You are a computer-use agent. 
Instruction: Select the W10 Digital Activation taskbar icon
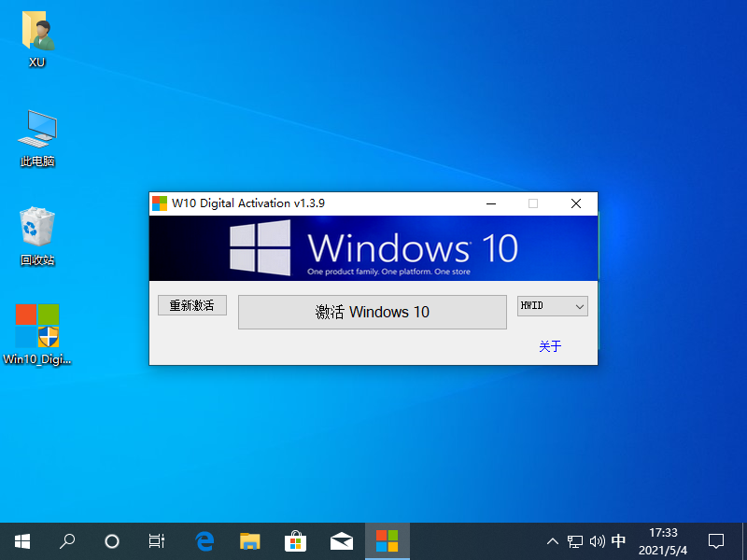click(x=387, y=541)
